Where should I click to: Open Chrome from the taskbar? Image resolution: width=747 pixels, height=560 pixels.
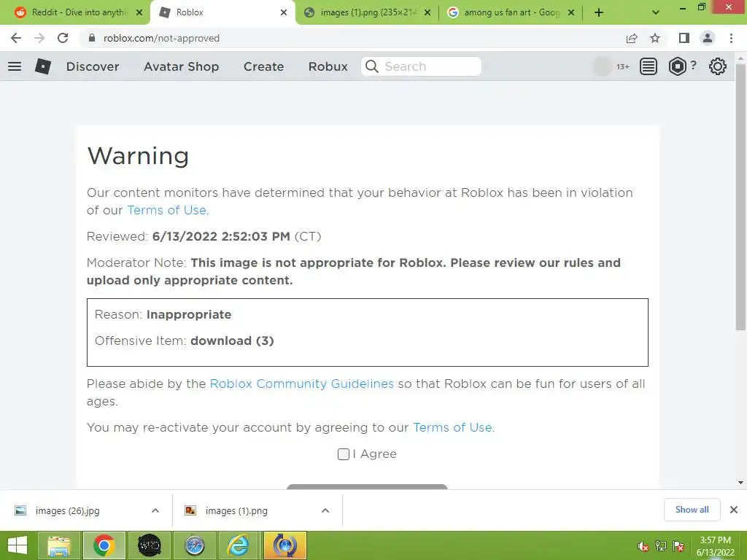coord(104,545)
